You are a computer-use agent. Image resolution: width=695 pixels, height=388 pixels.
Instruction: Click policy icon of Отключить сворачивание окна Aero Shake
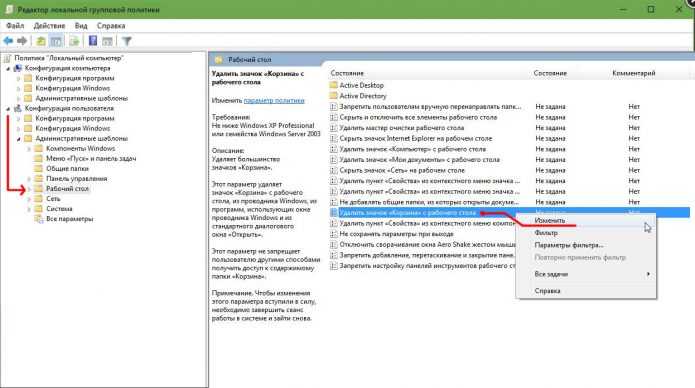(x=334, y=244)
